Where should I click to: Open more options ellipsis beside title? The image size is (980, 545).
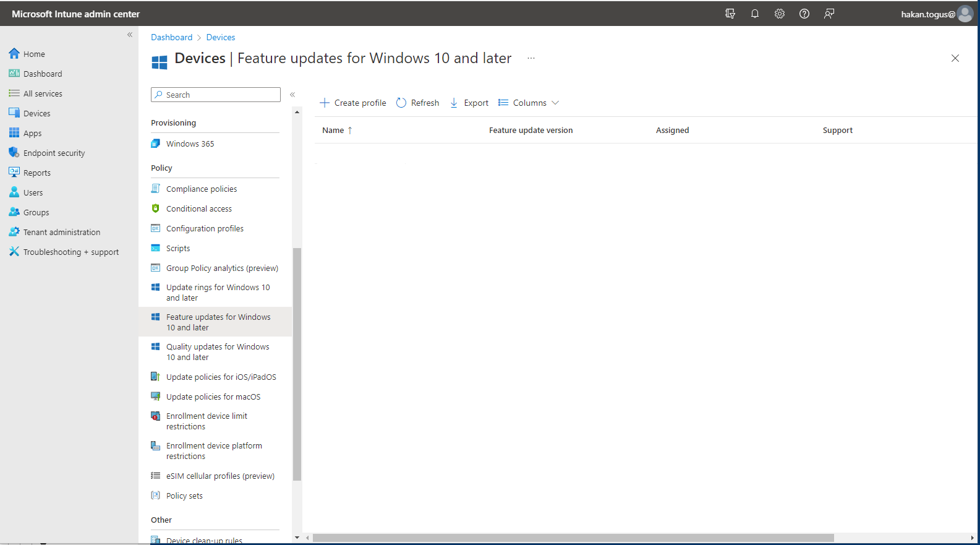(x=531, y=58)
